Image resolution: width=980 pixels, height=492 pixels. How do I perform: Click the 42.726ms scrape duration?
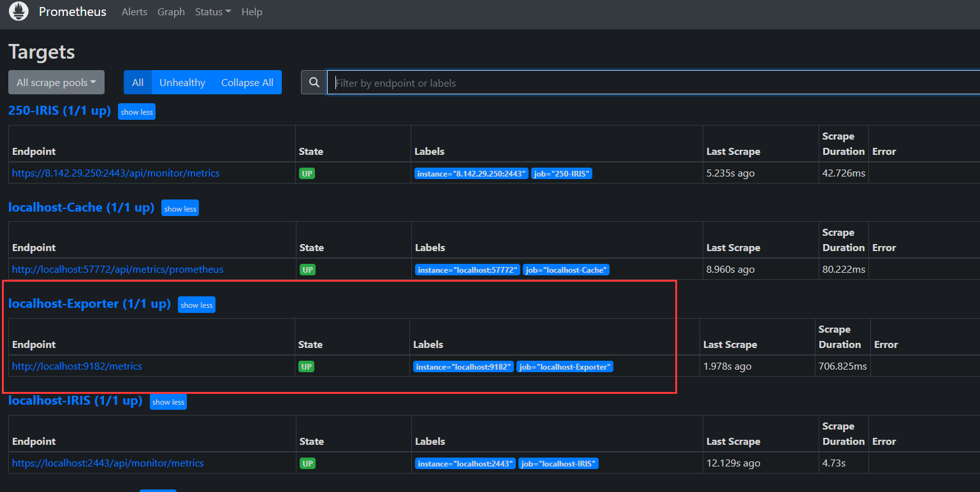click(x=844, y=173)
